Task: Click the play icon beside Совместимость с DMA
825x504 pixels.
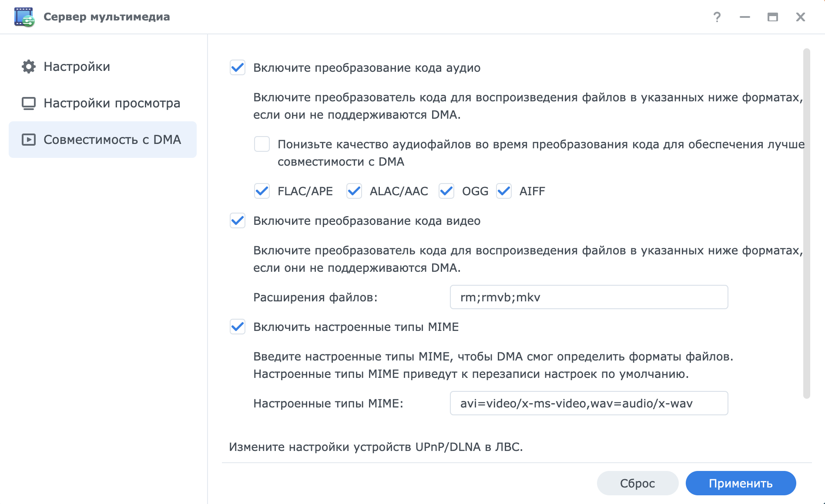Action: tap(29, 140)
